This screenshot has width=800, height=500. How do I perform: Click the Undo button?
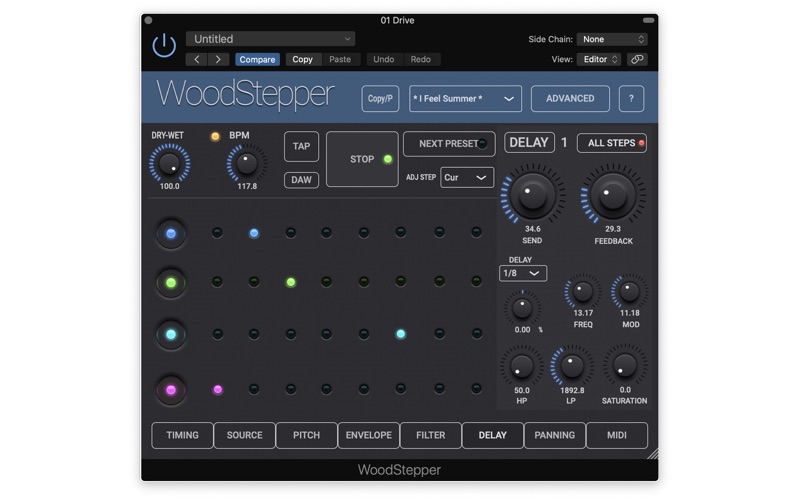click(x=384, y=60)
